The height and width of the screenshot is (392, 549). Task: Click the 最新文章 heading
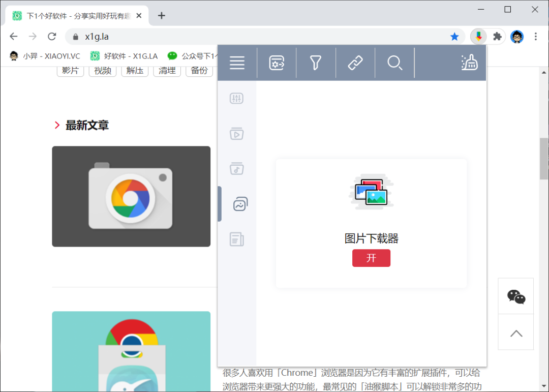click(87, 125)
